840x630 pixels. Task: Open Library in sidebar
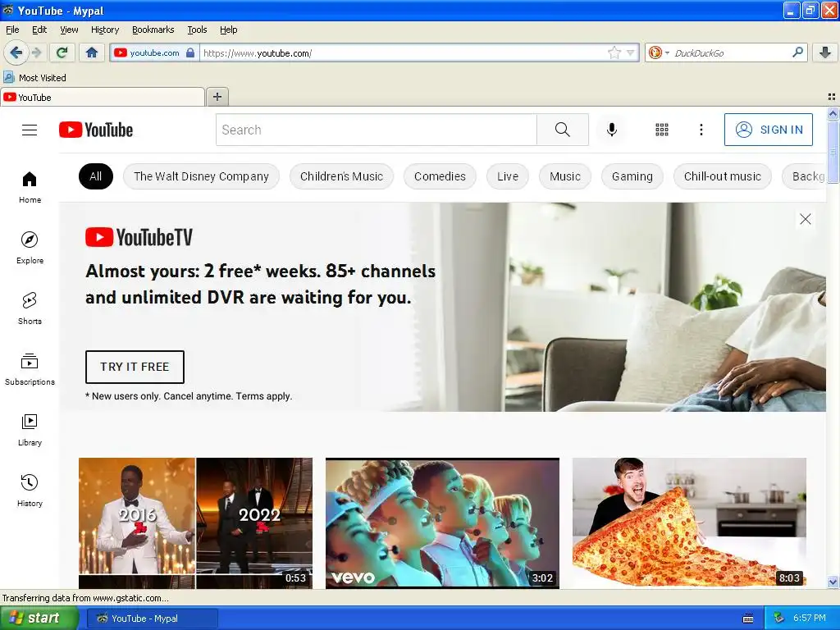pos(30,430)
